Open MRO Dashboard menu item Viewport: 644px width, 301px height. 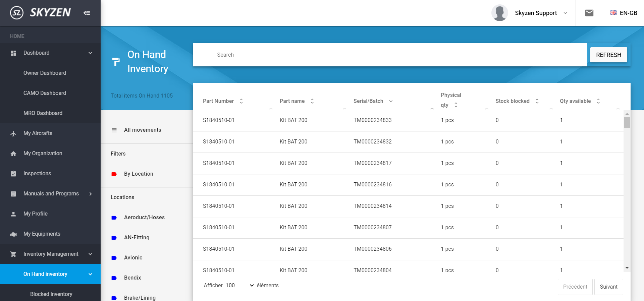pyautogui.click(x=43, y=113)
